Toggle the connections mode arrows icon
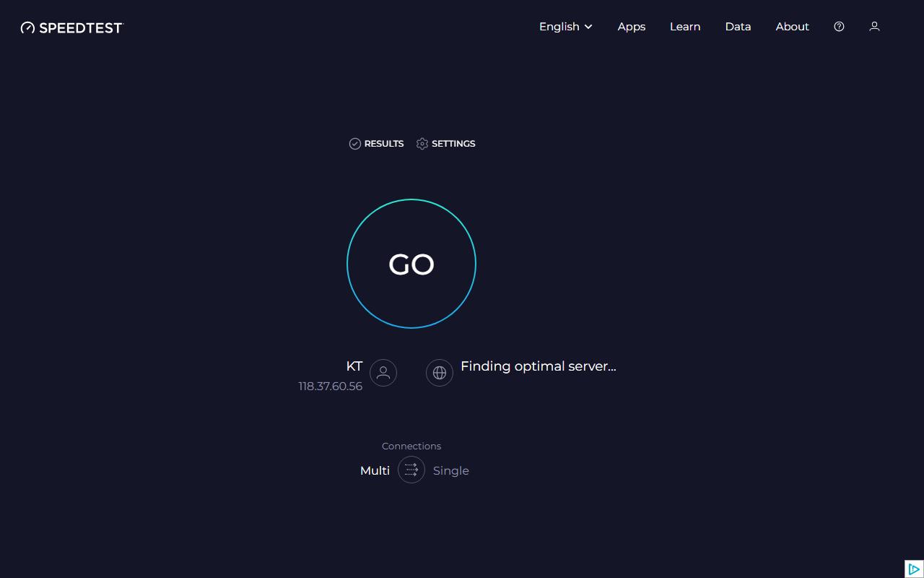924x578 pixels. pyautogui.click(x=411, y=470)
